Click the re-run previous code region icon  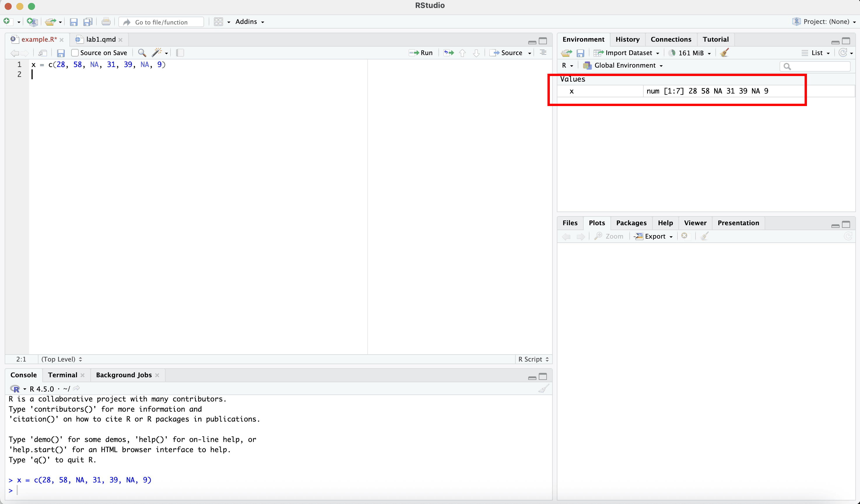448,53
